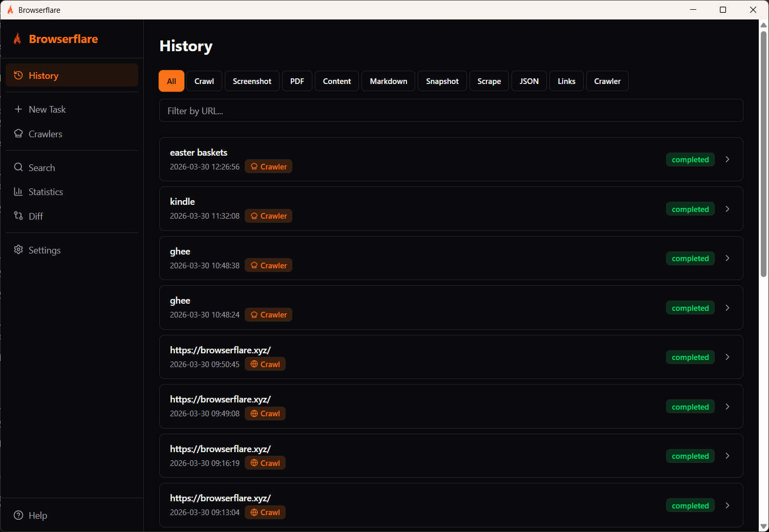Select the Links filter tab
Image resolution: width=769 pixels, height=532 pixels.
tap(566, 81)
